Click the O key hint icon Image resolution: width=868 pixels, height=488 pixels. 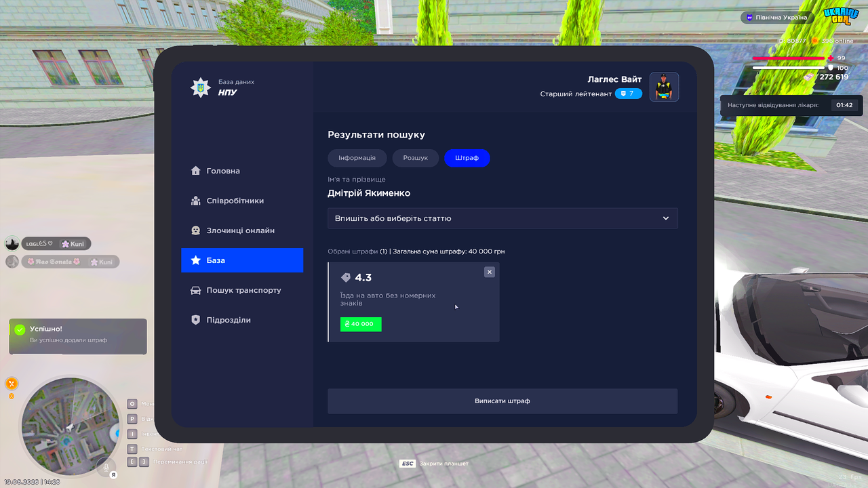(x=133, y=404)
